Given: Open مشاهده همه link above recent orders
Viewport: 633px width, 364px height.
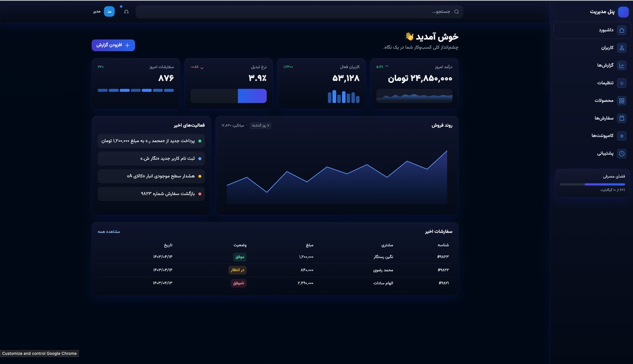Looking at the screenshot, I should pyautogui.click(x=108, y=231).
